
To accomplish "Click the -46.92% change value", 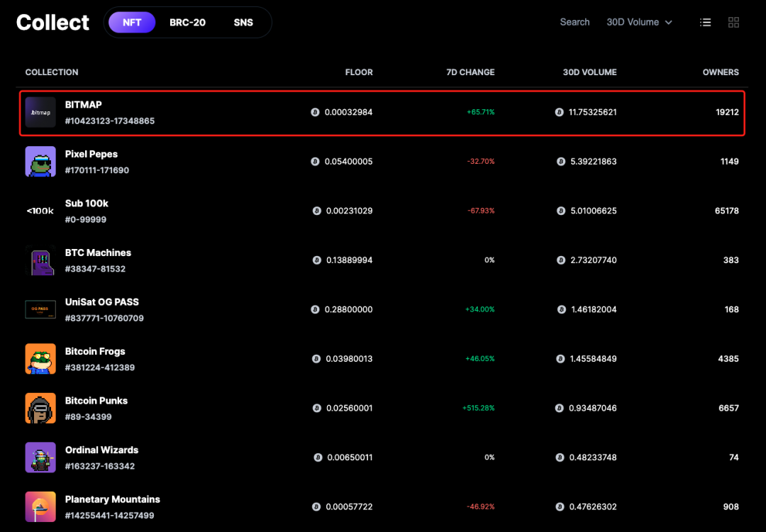I will coord(481,507).
